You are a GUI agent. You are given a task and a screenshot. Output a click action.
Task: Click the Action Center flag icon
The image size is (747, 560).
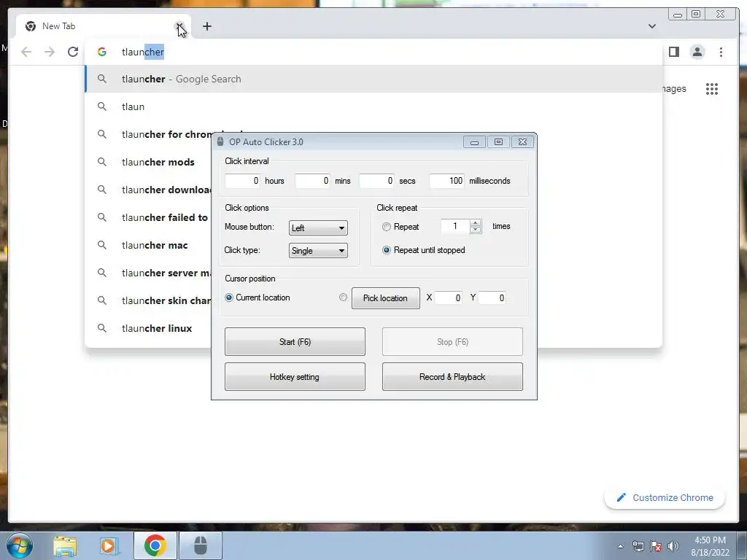point(656,546)
